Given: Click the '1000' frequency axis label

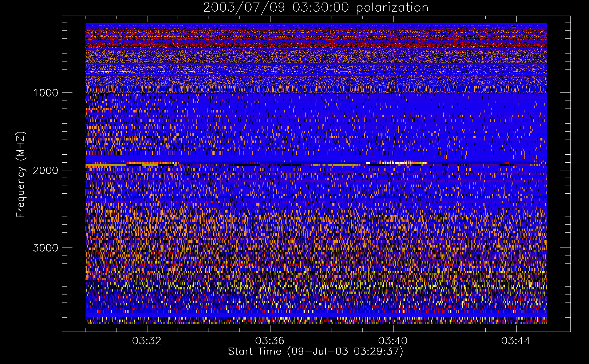Looking at the screenshot, I should click(x=46, y=93).
